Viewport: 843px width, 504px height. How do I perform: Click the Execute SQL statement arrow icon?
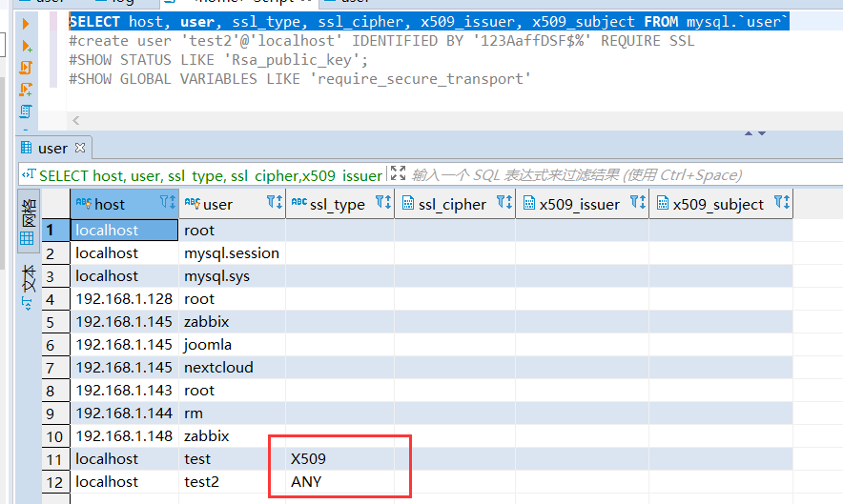pyautogui.click(x=26, y=23)
